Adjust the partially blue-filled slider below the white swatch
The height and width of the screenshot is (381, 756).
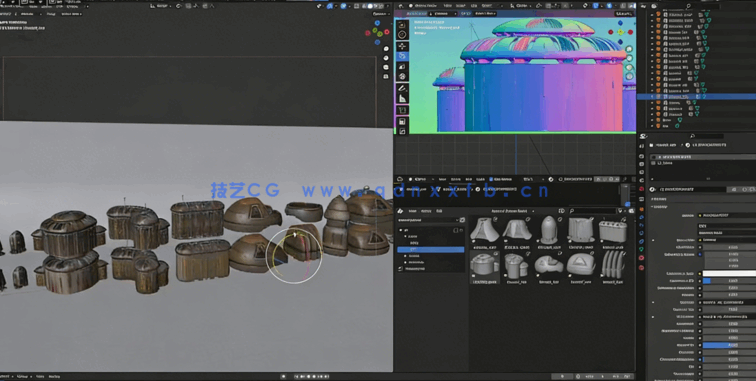(729, 280)
